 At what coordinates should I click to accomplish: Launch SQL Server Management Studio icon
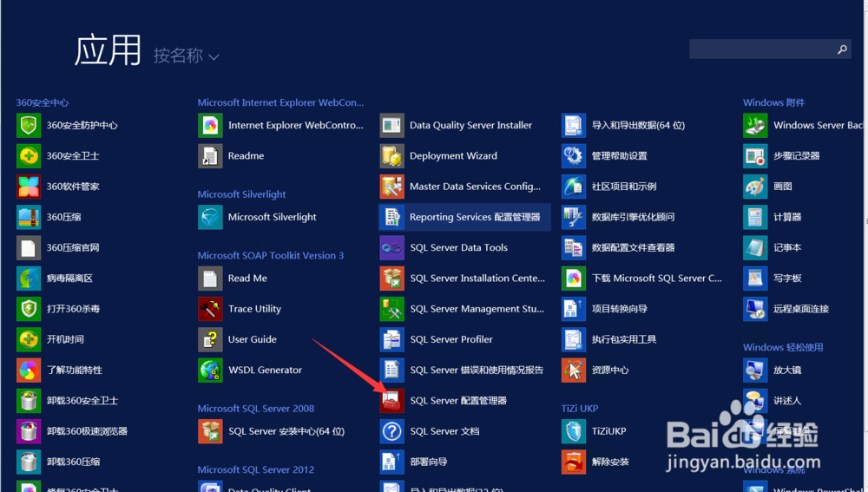(392, 309)
